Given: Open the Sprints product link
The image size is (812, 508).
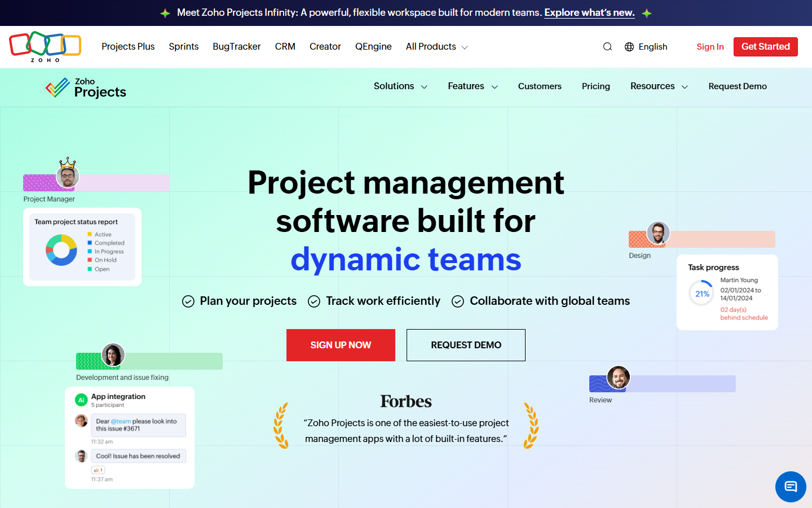Looking at the screenshot, I should (x=184, y=47).
